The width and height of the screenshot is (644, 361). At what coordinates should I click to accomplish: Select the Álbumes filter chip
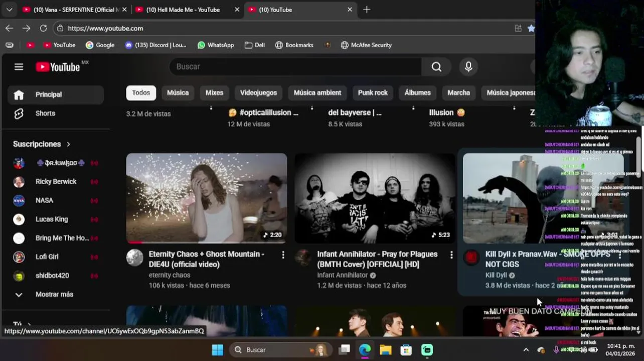click(x=418, y=93)
